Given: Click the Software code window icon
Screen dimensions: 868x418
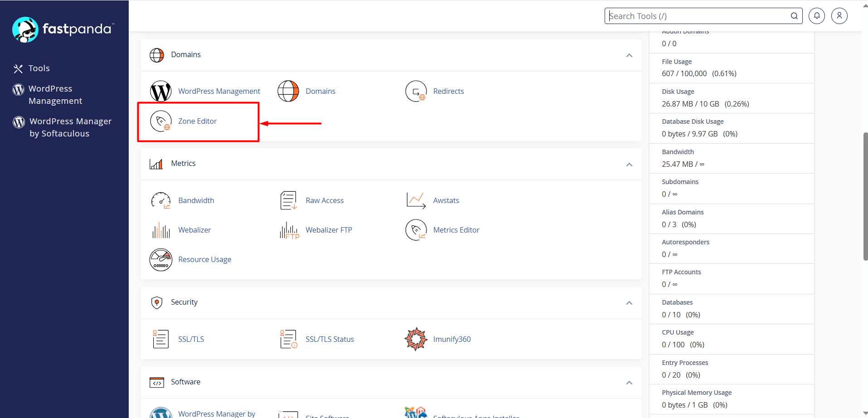Looking at the screenshot, I should pyautogui.click(x=157, y=382).
